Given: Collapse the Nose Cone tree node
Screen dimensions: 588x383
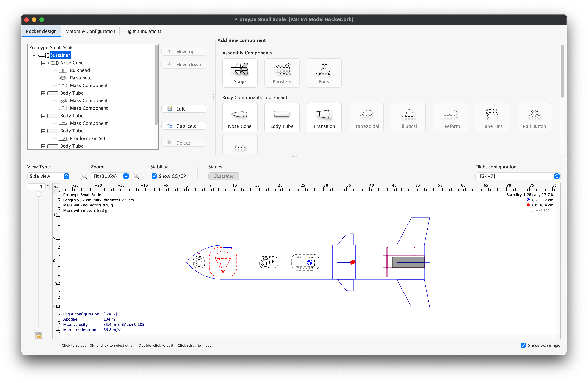Looking at the screenshot, I should pyautogui.click(x=44, y=63).
